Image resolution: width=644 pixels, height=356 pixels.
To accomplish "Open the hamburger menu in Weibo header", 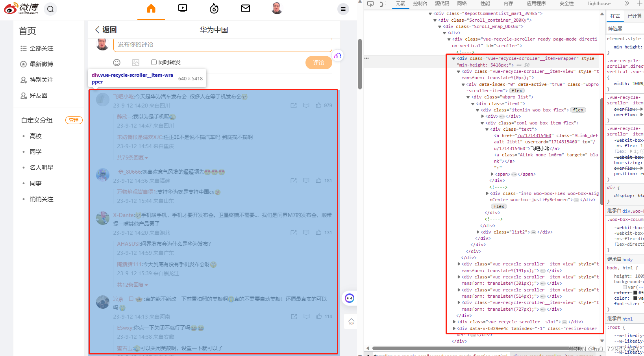I will (343, 9).
